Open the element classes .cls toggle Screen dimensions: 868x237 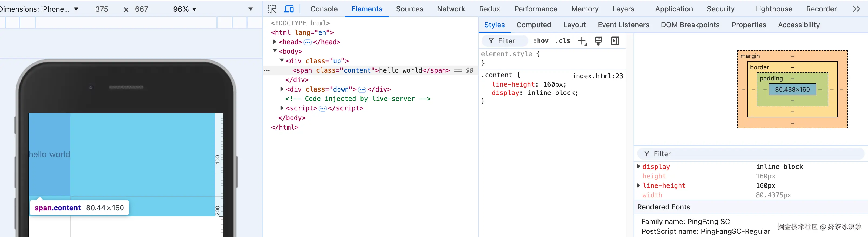point(563,41)
